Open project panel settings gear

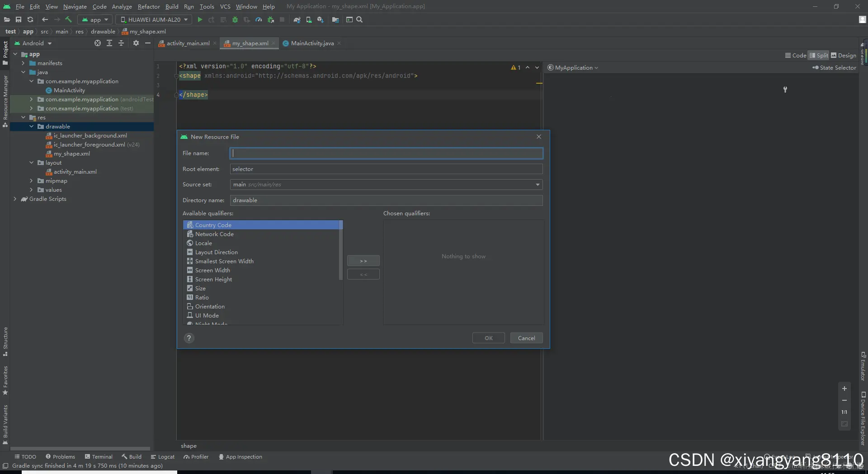pyautogui.click(x=136, y=43)
